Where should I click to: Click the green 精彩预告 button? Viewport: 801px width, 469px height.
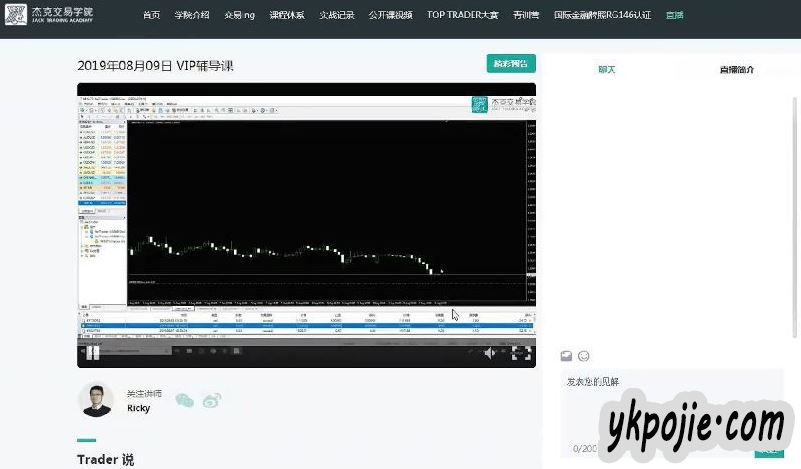coord(511,63)
